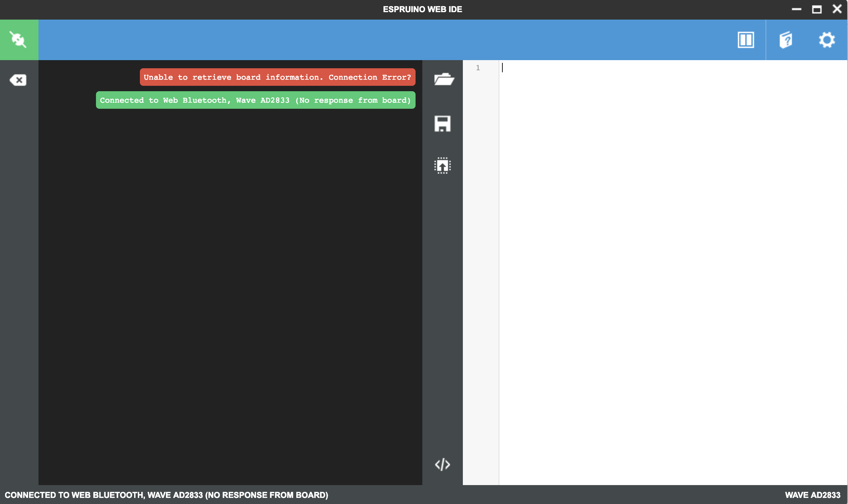The image size is (848, 504).
Task: Click the green 'Connected to Web Bluetooth' notification
Action: click(x=255, y=100)
